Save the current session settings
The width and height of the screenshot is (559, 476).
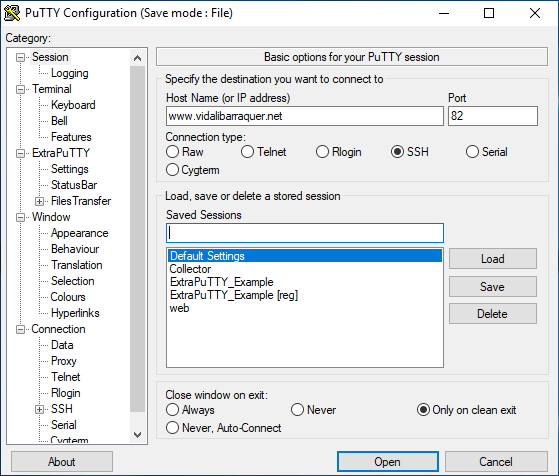(493, 286)
